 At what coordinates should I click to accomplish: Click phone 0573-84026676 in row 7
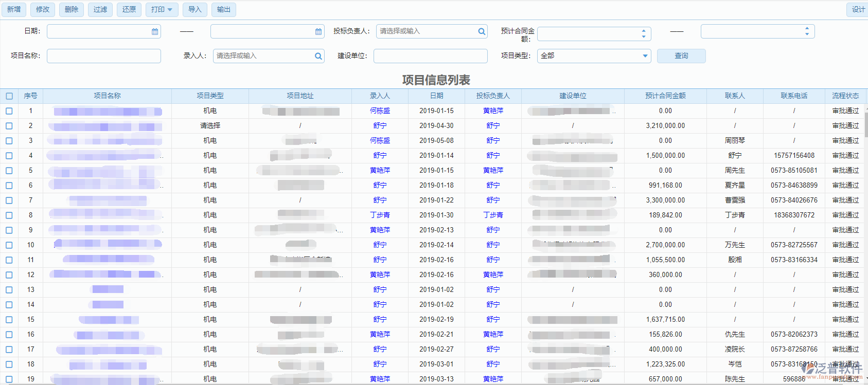pyautogui.click(x=794, y=200)
